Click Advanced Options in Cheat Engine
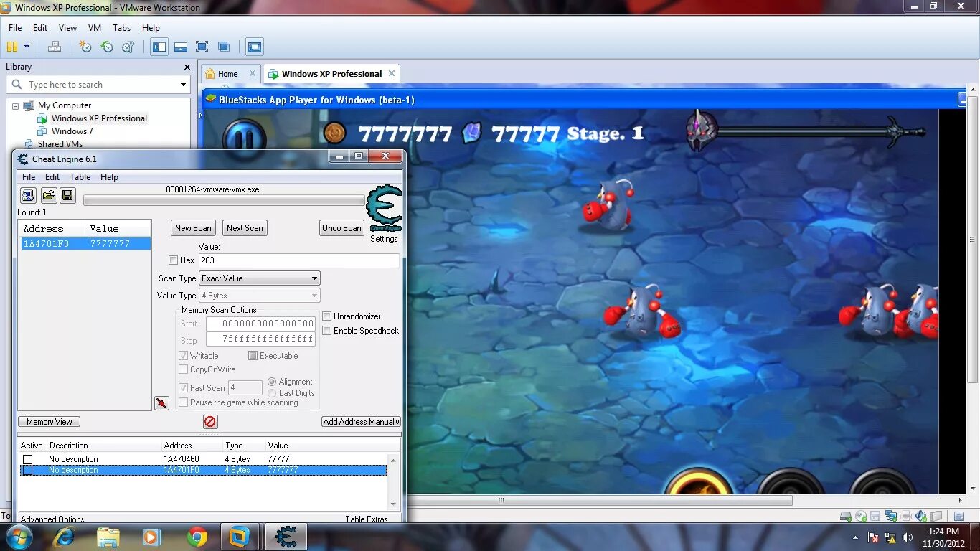Screen dimensions: 980x551 52,519
